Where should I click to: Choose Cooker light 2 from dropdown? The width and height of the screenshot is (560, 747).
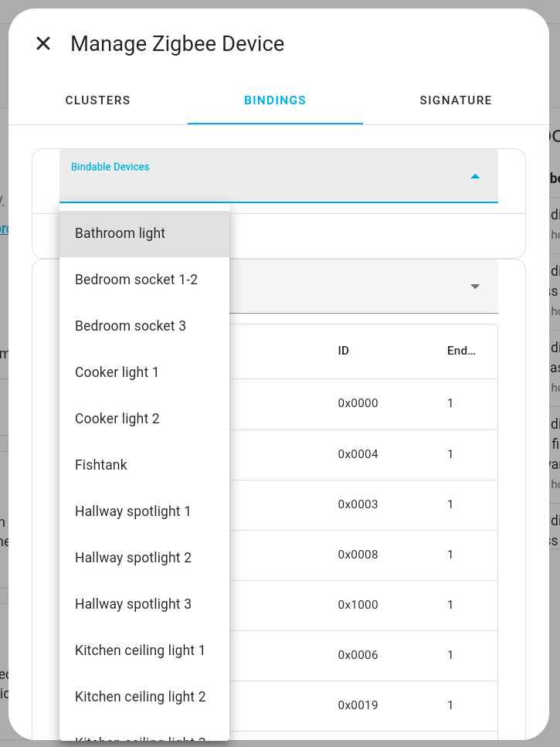click(117, 419)
